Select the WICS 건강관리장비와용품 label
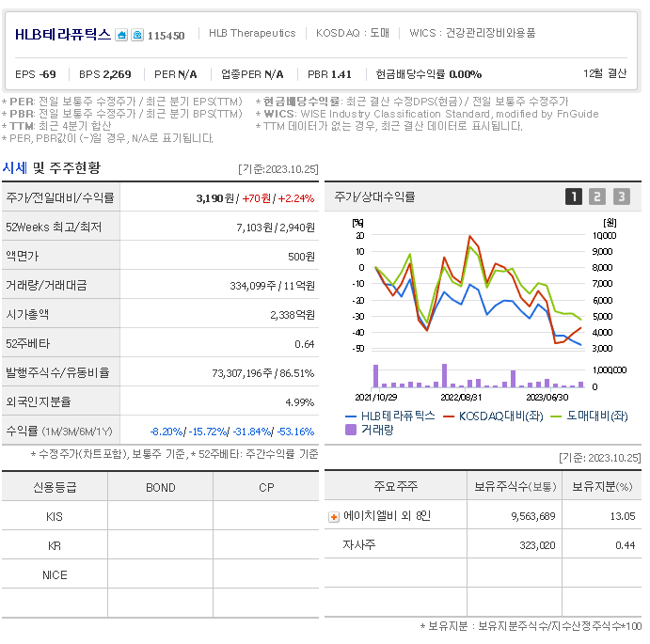 (472, 33)
